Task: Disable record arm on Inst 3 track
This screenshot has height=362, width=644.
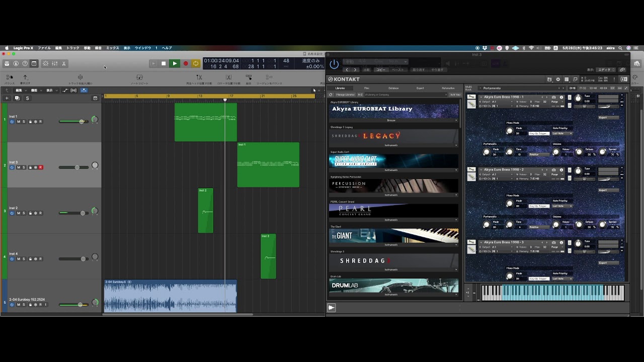Action: click(41, 167)
